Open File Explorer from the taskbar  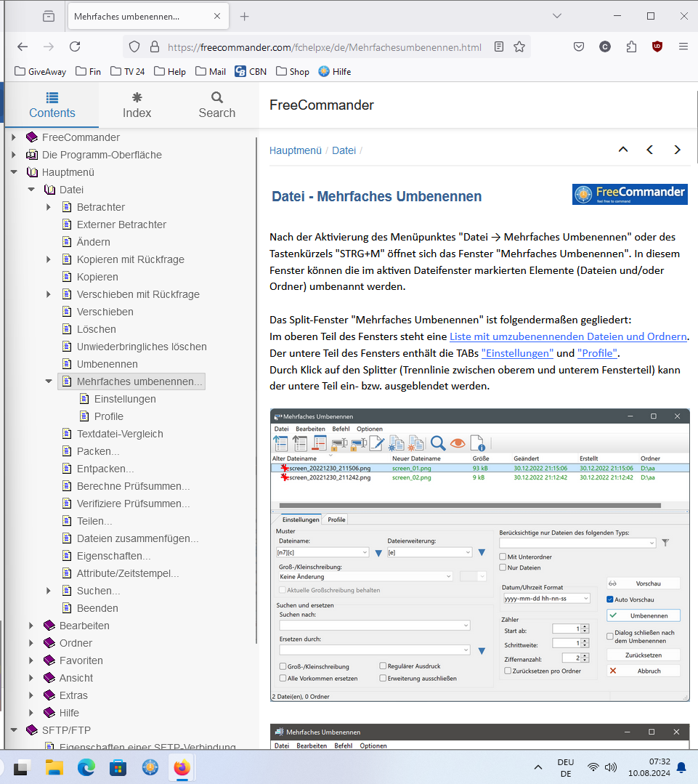[x=54, y=767]
